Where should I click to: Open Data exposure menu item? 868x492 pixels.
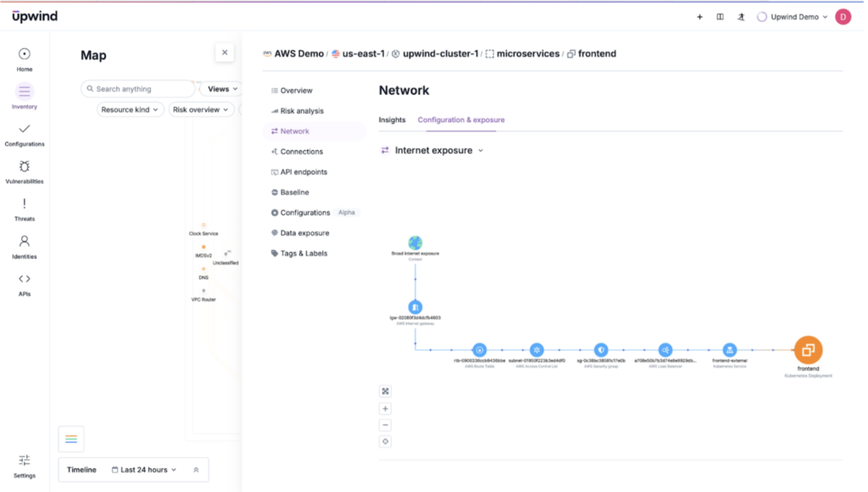(x=314, y=232)
